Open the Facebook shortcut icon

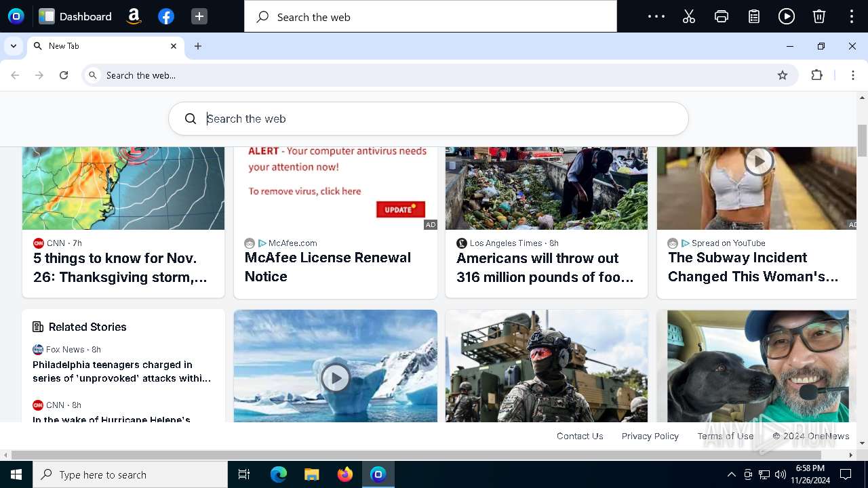pos(166,16)
